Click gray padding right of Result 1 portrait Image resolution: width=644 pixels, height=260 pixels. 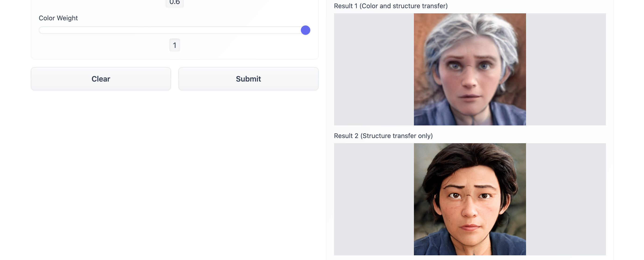(x=566, y=69)
